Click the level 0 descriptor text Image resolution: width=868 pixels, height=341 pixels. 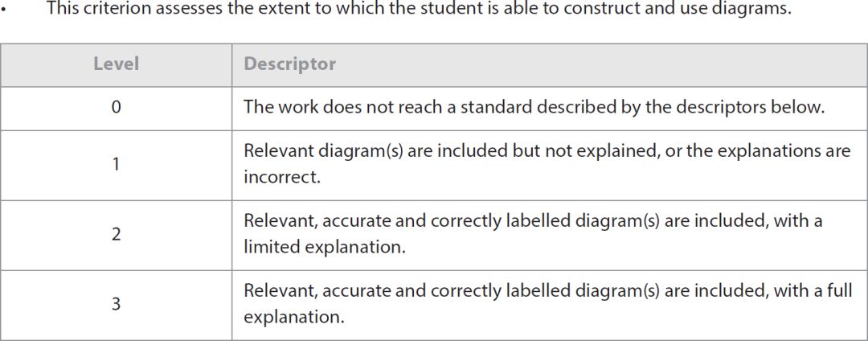[x=534, y=108]
